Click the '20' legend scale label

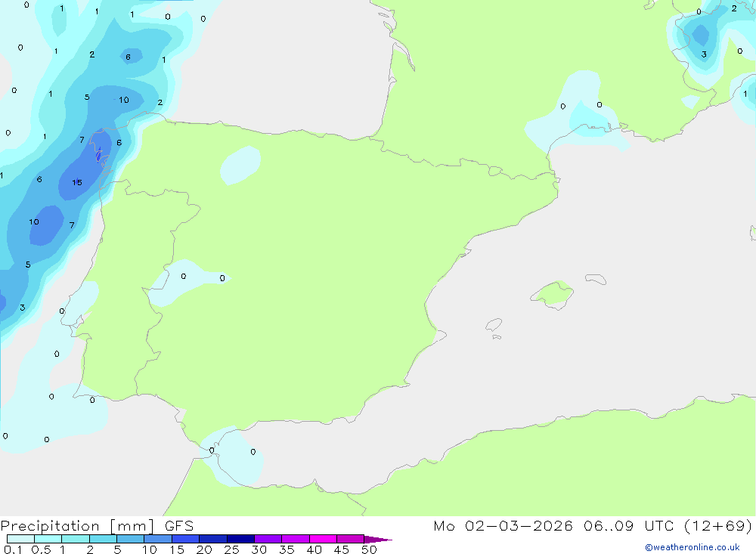tap(204, 549)
